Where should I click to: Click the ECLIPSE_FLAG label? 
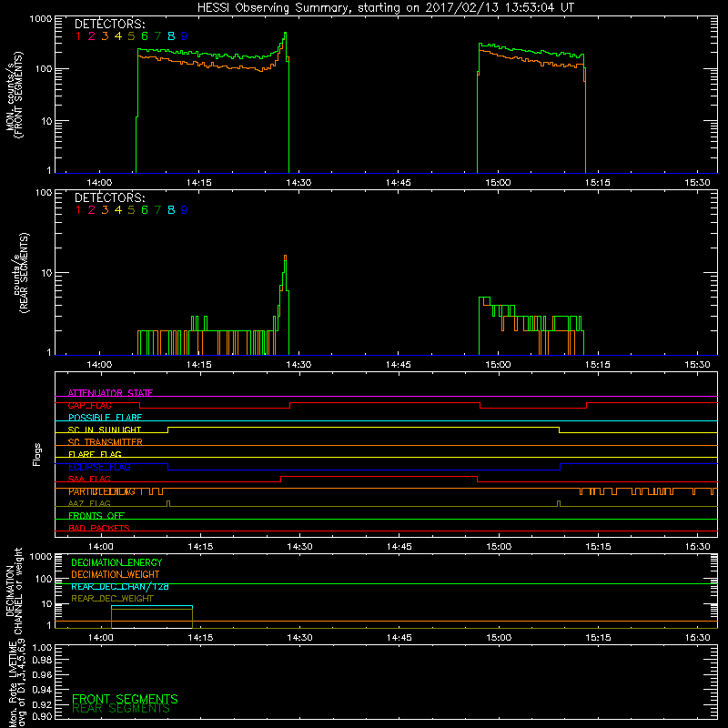click(x=99, y=467)
